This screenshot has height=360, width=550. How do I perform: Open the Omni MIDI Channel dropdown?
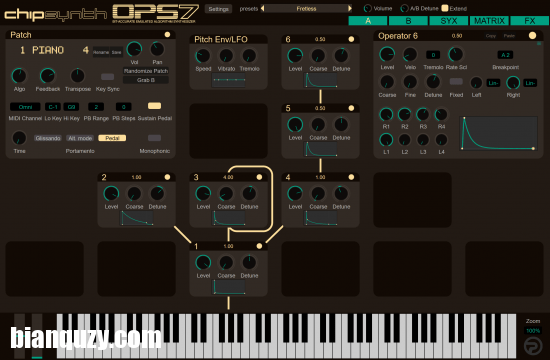tap(25, 107)
